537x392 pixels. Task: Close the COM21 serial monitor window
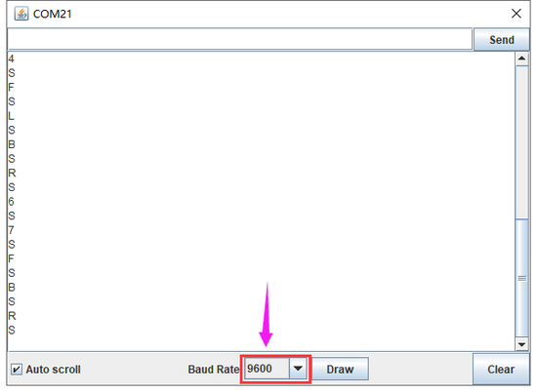[x=516, y=14]
